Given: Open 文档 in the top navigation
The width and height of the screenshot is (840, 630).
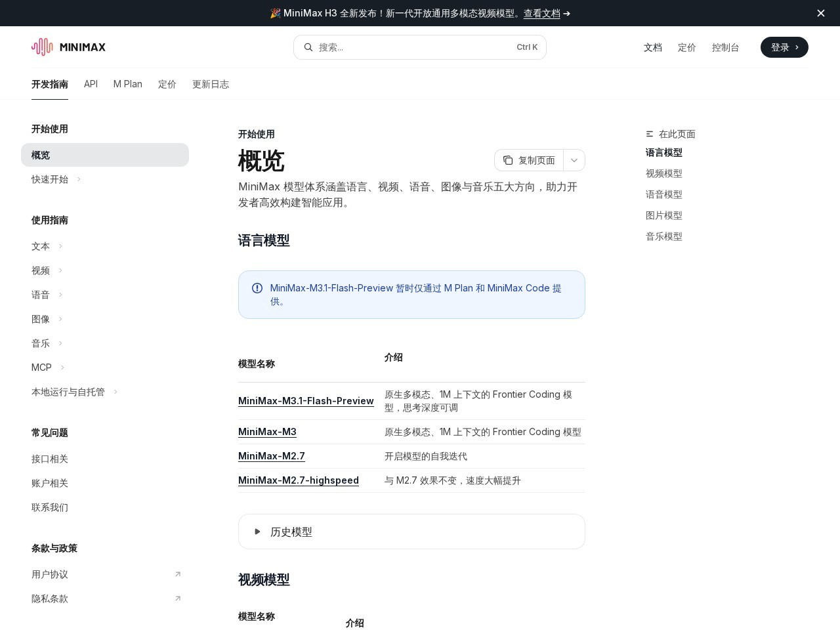Looking at the screenshot, I should [x=652, y=47].
